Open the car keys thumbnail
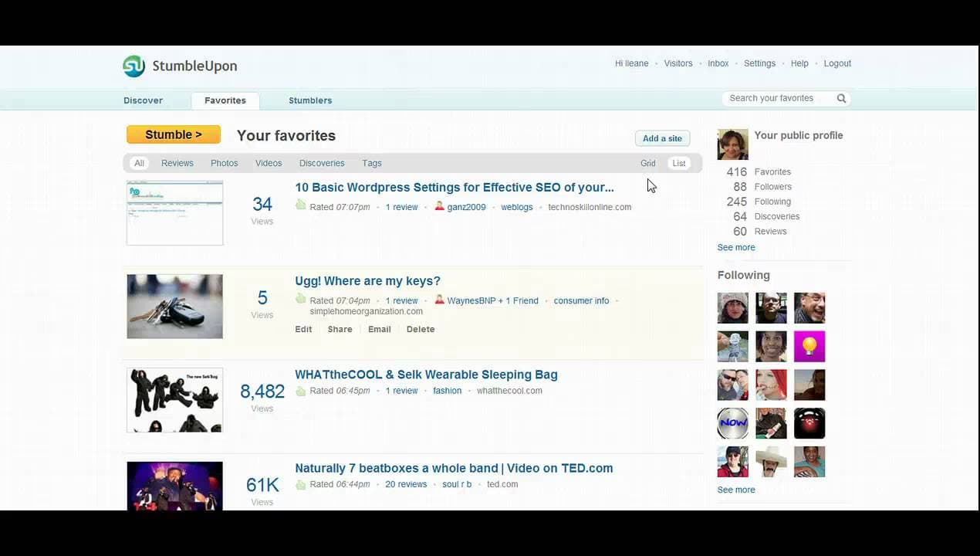Viewport: 980px width, 556px height. pos(174,307)
